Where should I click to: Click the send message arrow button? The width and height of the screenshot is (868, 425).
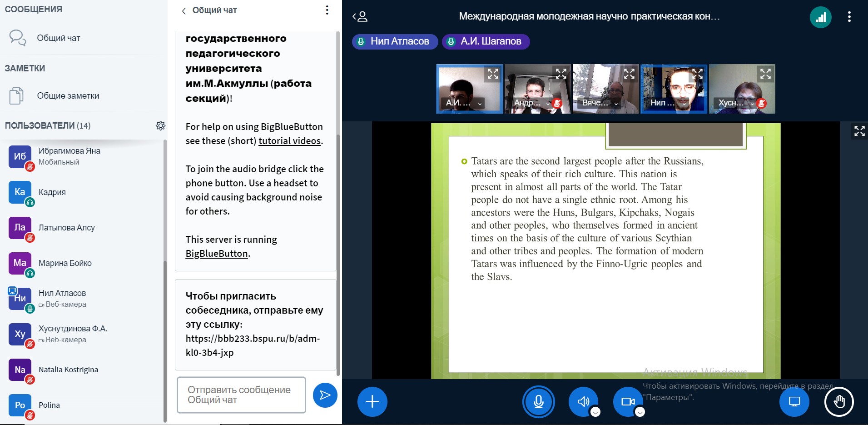point(325,395)
